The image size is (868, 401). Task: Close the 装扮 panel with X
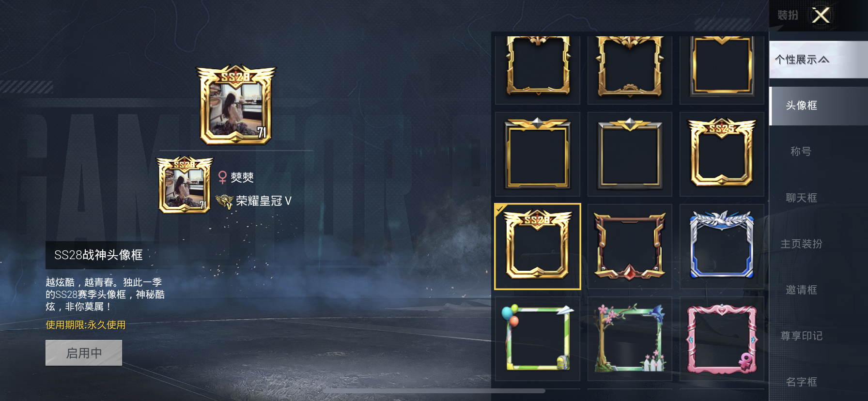(x=821, y=15)
